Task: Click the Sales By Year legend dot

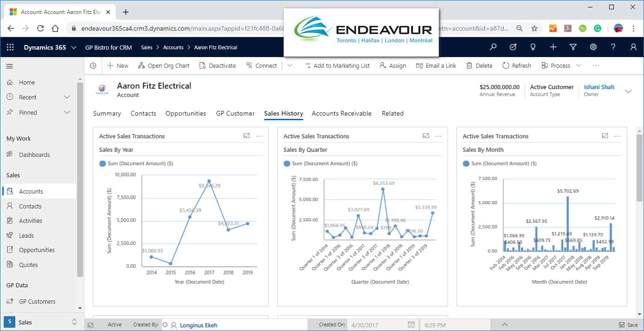Action: (x=102, y=163)
